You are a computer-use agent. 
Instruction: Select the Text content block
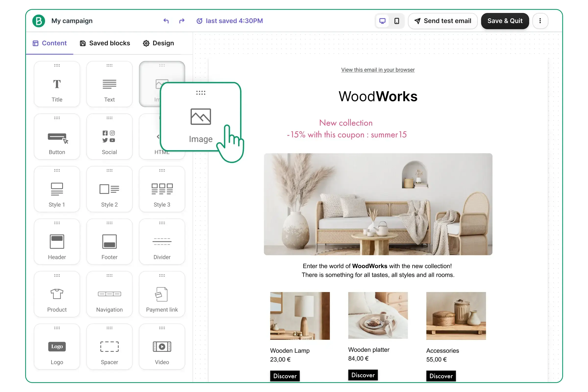[x=109, y=84]
